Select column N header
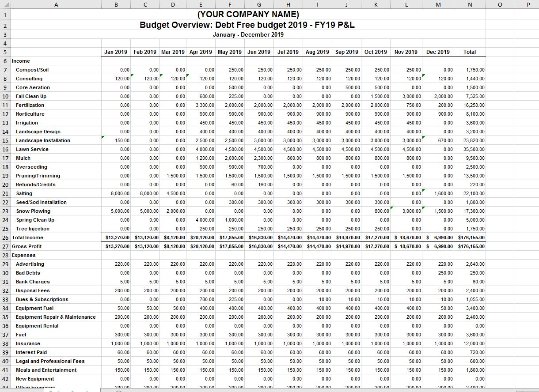The image size is (539, 392). coord(470,4)
